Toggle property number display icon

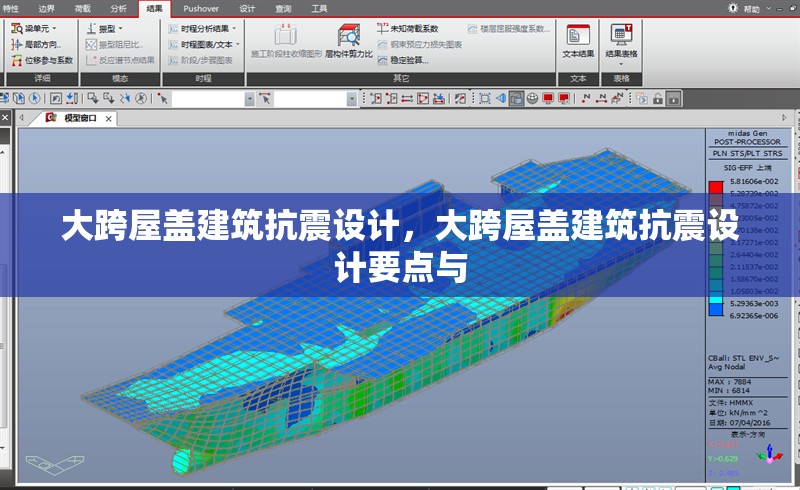tap(617, 99)
